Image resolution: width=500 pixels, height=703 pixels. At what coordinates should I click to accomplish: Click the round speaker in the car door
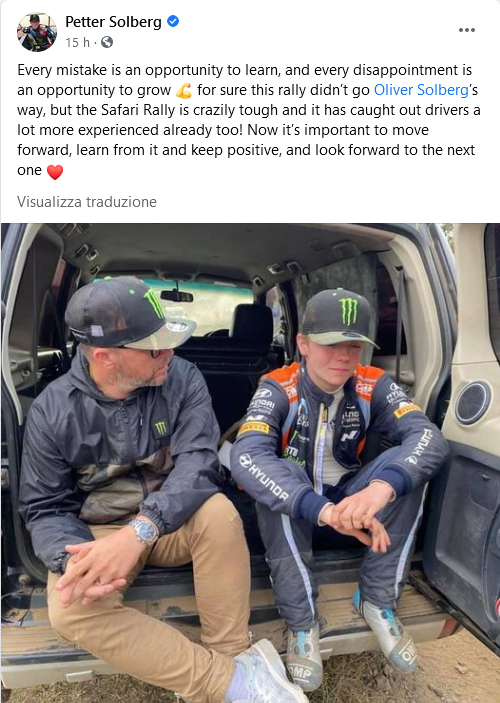tap(473, 402)
